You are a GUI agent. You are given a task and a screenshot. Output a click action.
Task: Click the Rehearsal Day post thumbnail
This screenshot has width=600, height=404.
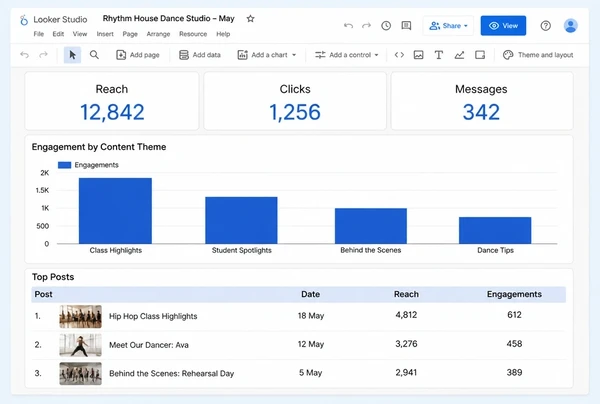pyautogui.click(x=80, y=373)
